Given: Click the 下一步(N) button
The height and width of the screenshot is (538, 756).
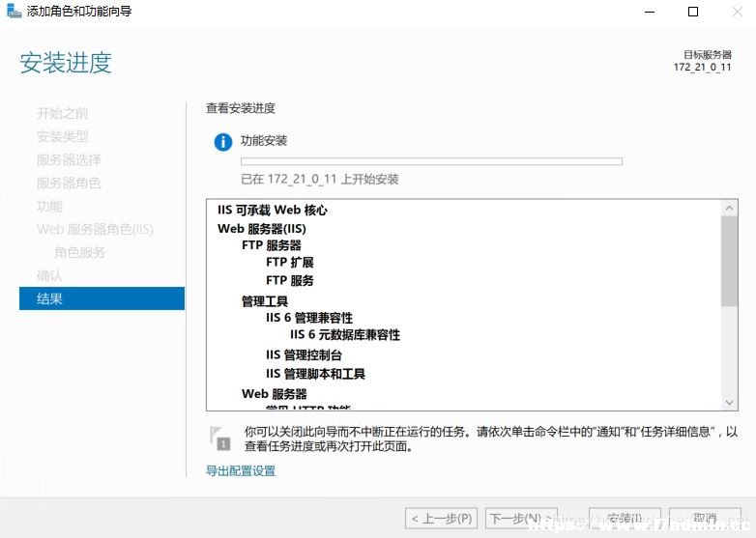Looking at the screenshot, I should coord(521,519).
